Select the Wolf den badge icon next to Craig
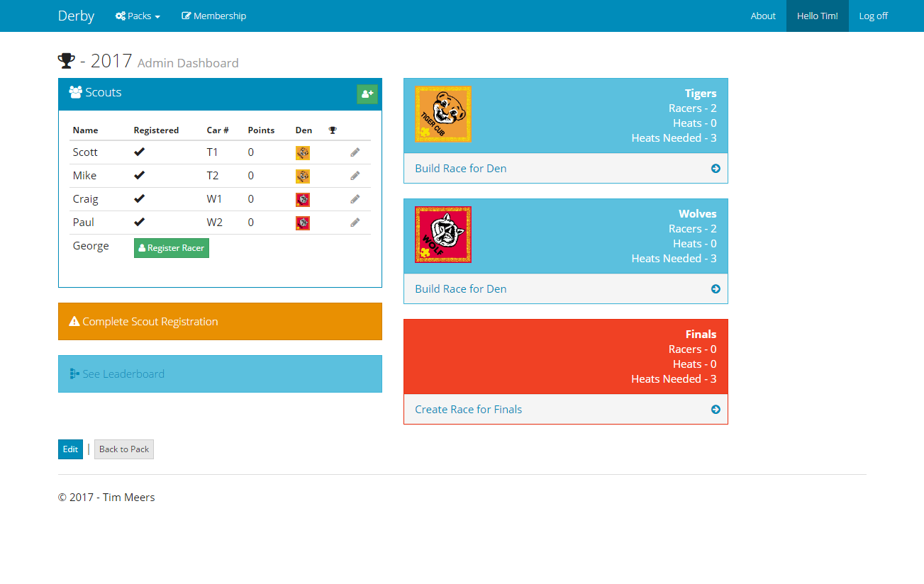This screenshot has width=924, height=584. click(x=303, y=199)
